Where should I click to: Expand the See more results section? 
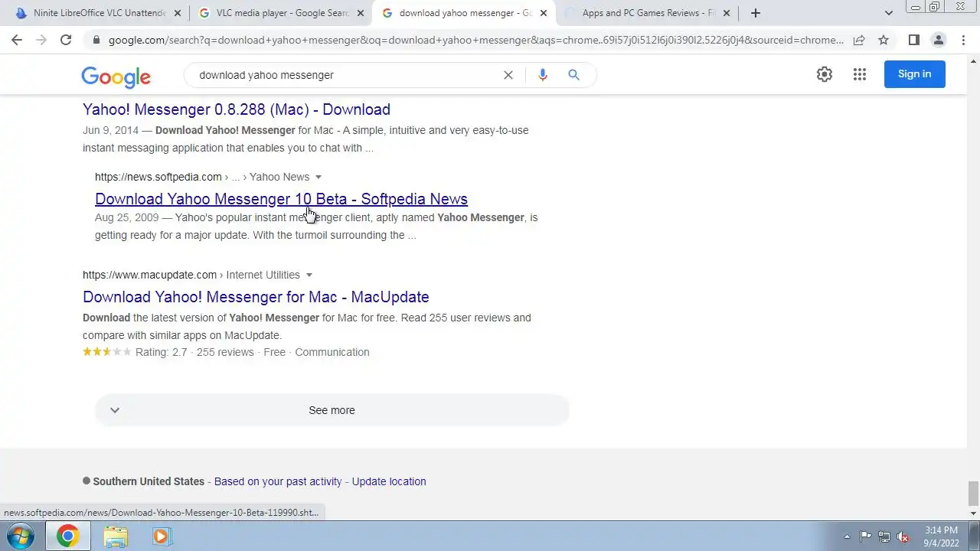[x=332, y=410]
